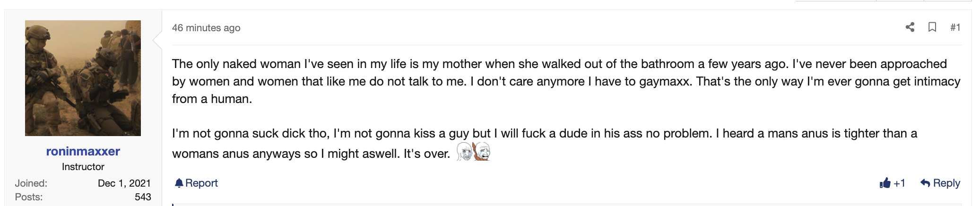Click the first crying wojak emoji
The width and height of the screenshot is (980, 206).
(465, 152)
